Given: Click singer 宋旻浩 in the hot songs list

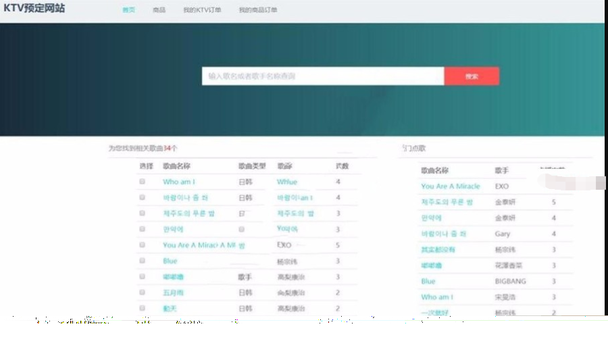Looking at the screenshot, I should click(x=505, y=297).
